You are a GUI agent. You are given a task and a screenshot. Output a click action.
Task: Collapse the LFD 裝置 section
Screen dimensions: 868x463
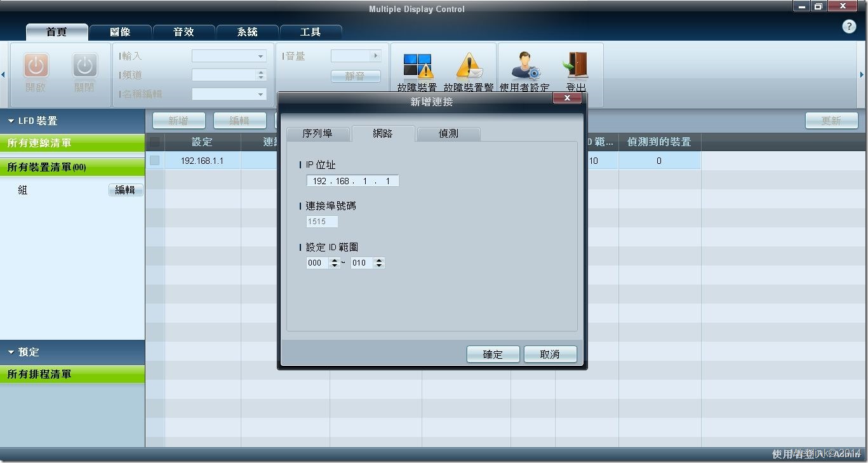pyautogui.click(x=11, y=121)
